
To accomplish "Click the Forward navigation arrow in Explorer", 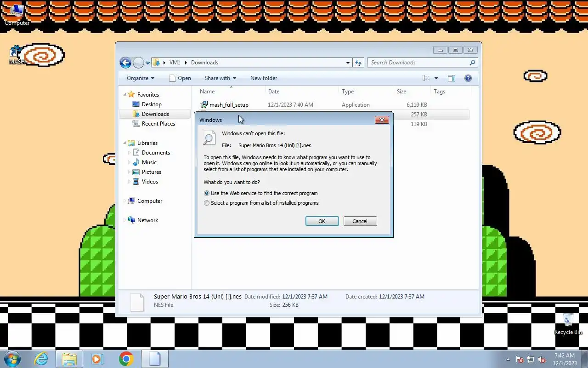I will click(x=138, y=63).
